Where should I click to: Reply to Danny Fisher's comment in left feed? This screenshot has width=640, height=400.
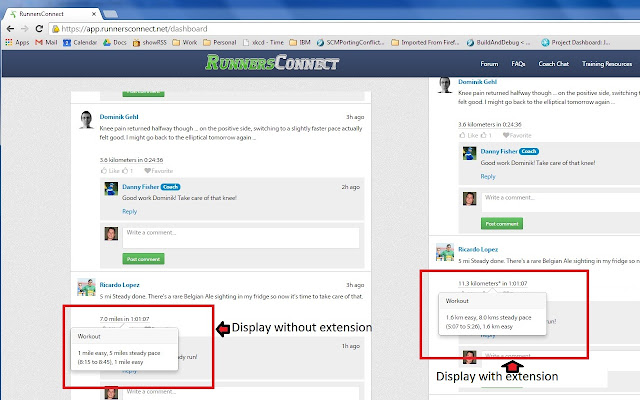(x=129, y=211)
